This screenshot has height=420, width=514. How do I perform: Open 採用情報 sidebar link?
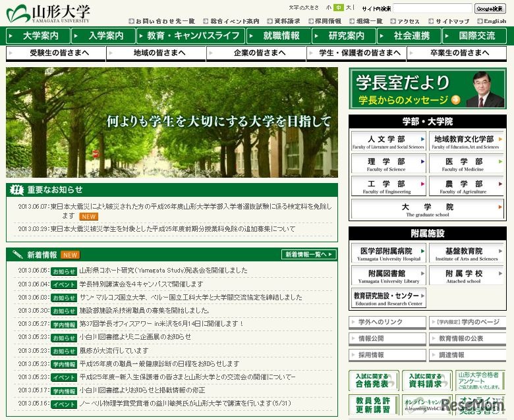pos(387,355)
